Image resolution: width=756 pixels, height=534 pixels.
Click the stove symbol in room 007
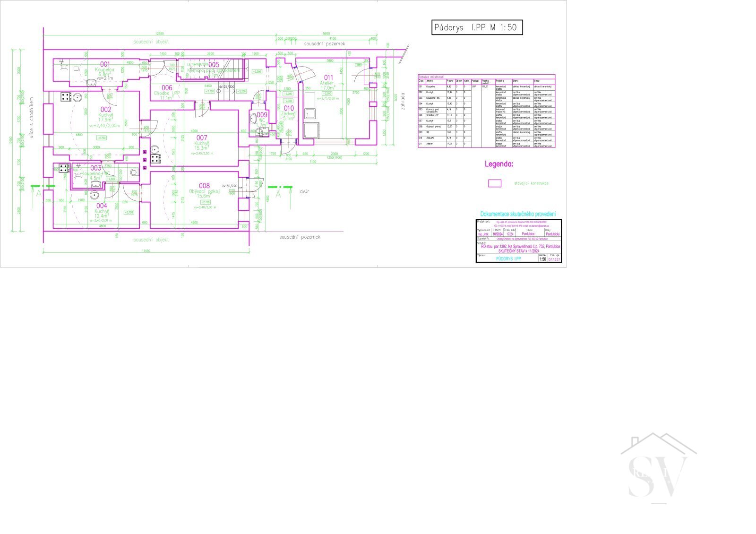pos(155,159)
